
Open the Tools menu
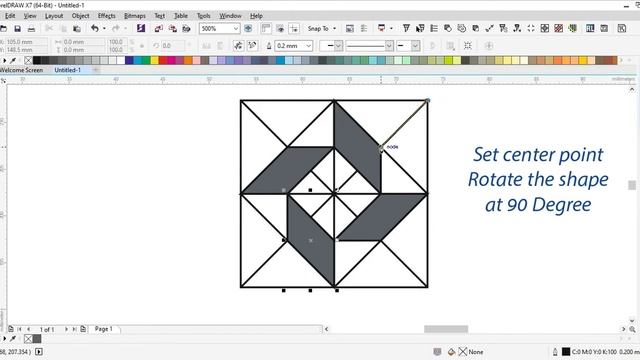click(x=204, y=16)
